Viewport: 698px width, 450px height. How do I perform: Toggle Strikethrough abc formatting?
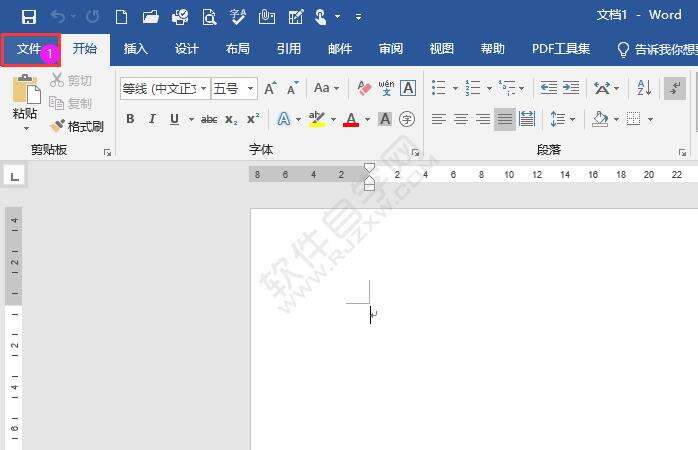[209, 119]
